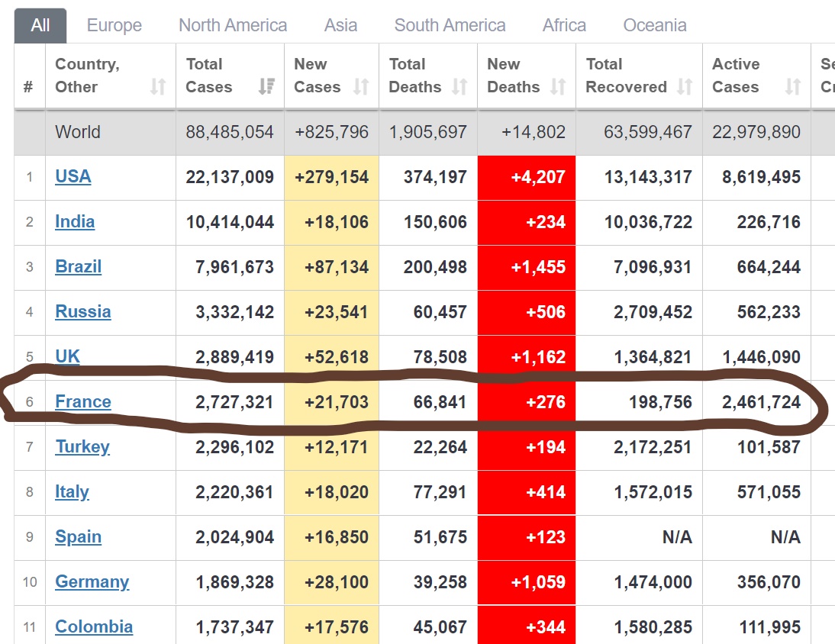Select Russia new deaths +506

click(x=546, y=311)
